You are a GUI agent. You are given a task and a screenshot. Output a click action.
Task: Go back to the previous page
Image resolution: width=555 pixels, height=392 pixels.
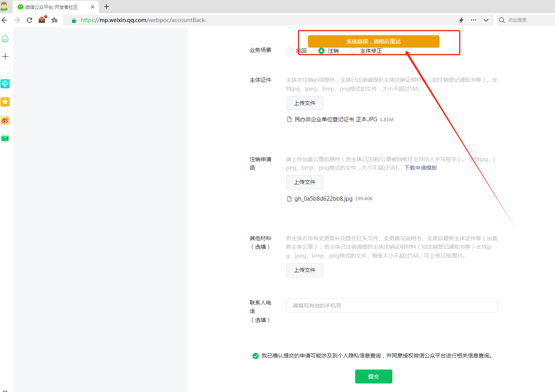5,20
